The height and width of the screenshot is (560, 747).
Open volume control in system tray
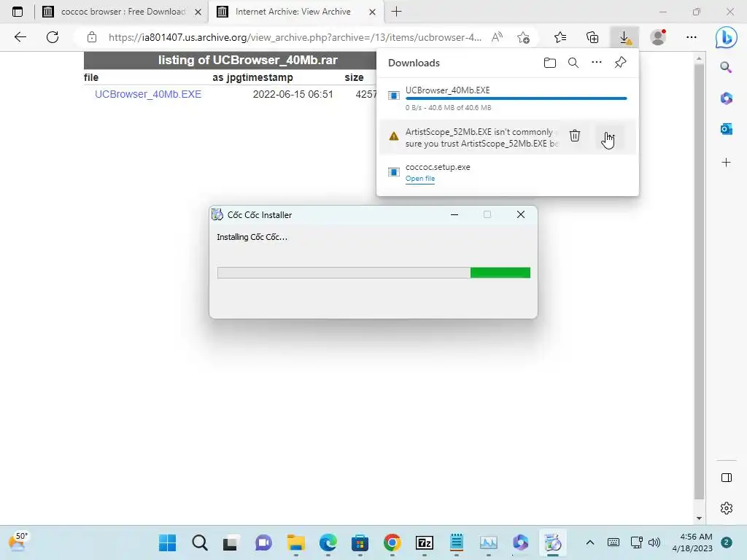654,542
